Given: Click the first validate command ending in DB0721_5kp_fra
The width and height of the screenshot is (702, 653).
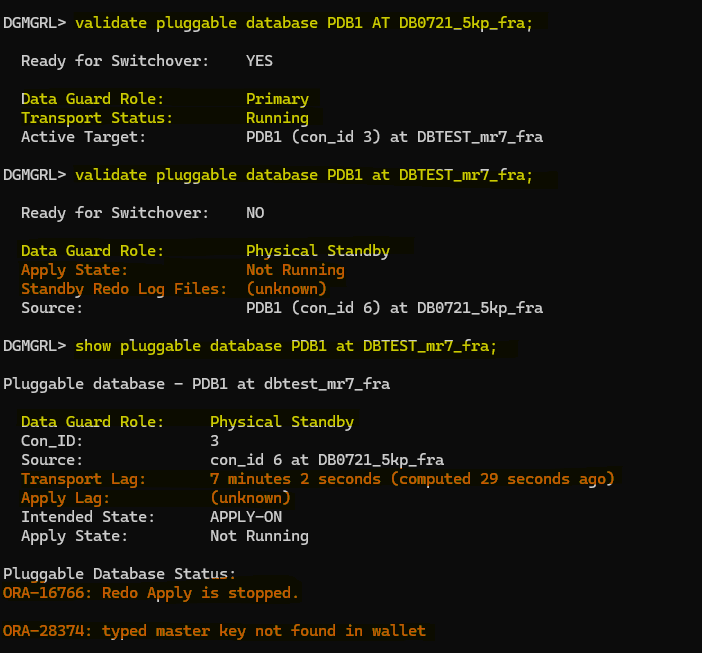Looking at the screenshot, I should tap(310, 22).
